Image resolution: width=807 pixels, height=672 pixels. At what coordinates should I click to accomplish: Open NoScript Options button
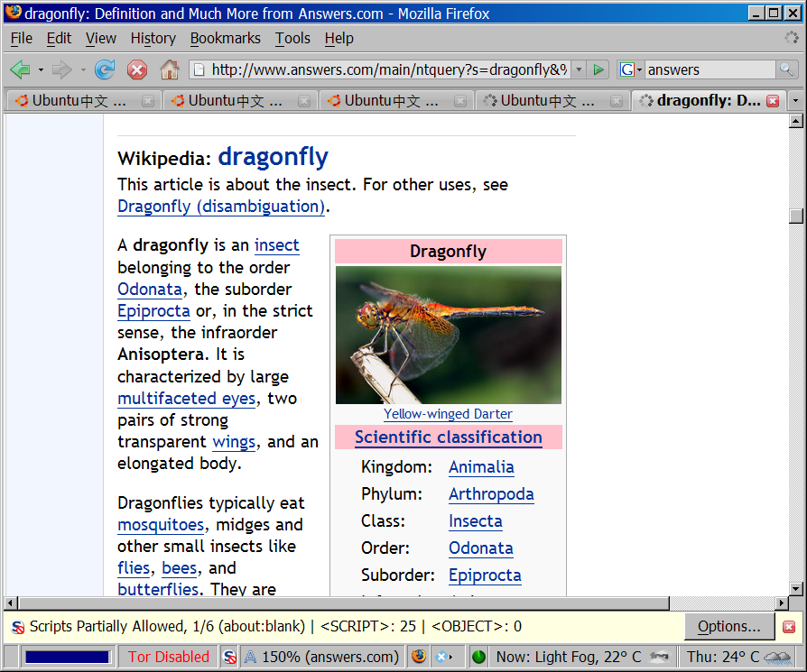point(729,627)
